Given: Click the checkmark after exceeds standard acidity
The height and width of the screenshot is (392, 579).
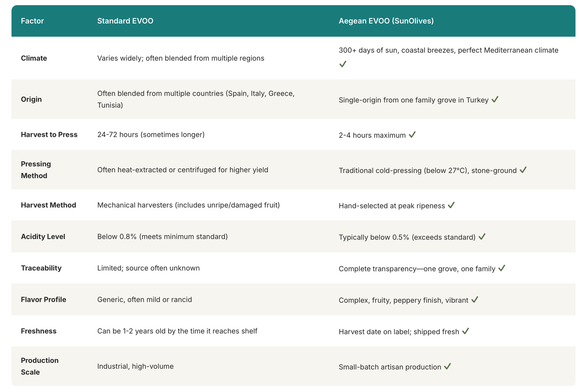Looking at the screenshot, I should (482, 237).
